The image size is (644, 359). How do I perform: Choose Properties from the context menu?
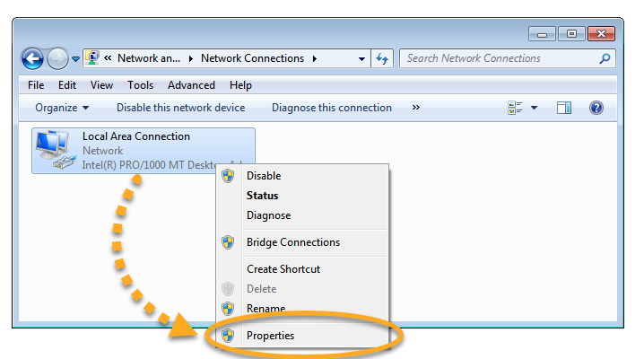pos(270,336)
